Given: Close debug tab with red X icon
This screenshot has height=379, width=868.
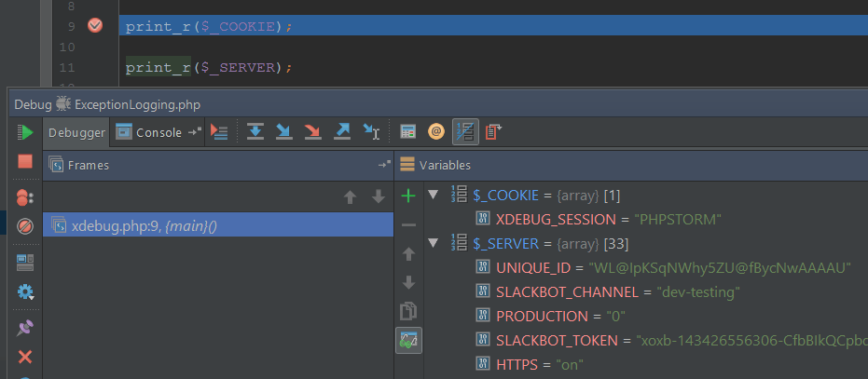Looking at the screenshot, I should [25, 357].
